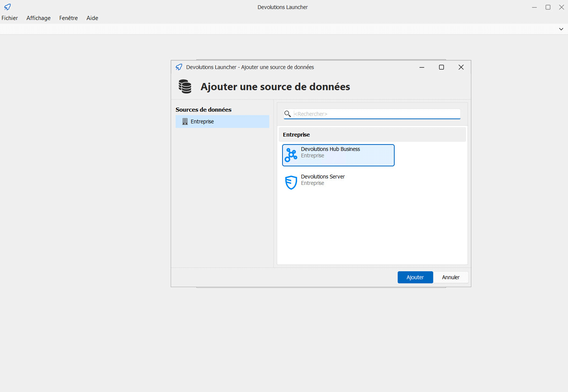The image size is (568, 392).
Task: Click the Devolutions Launcher rocket icon in main window
Action: (8, 7)
